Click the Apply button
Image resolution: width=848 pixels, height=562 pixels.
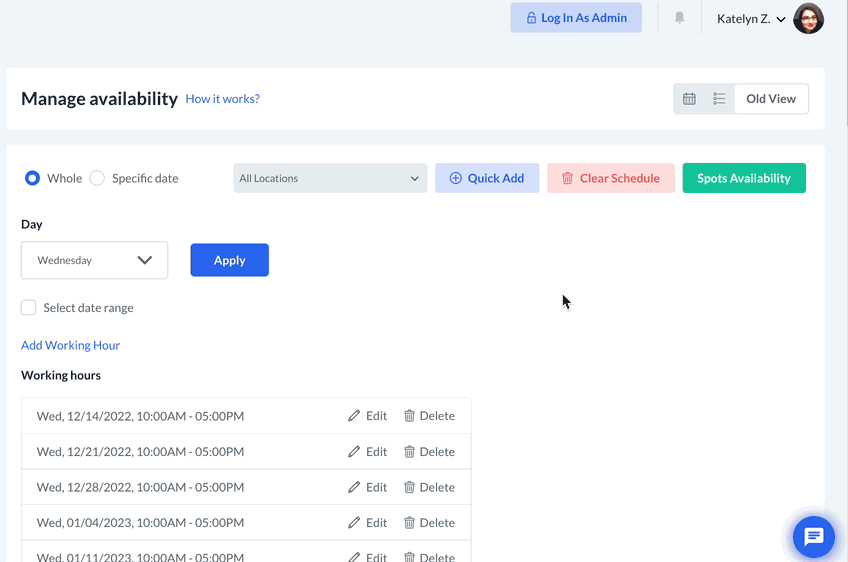coord(229,260)
